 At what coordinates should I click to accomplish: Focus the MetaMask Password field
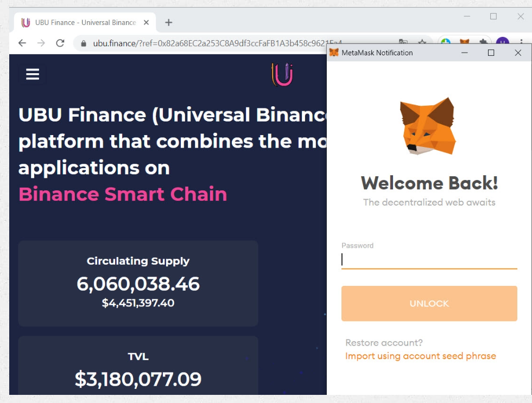point(429,260)
